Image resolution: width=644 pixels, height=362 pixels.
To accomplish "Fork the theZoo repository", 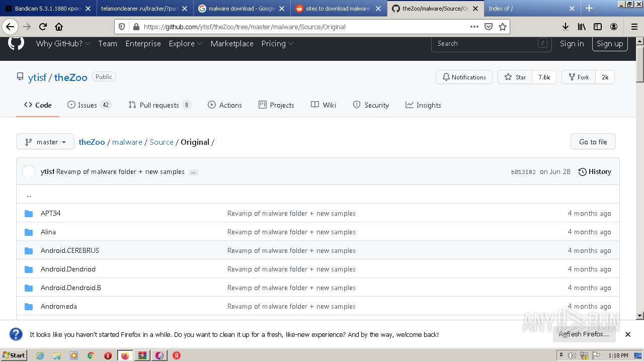I will tap(579, 77).
